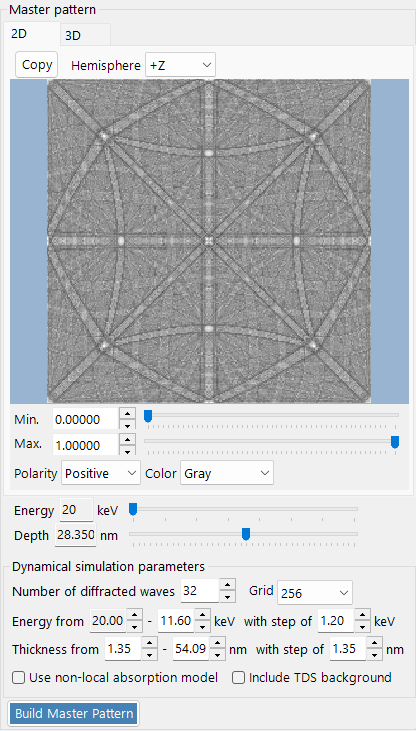416x731 pixels.
Task: Select the 2D tab
Action: (32, 34)
